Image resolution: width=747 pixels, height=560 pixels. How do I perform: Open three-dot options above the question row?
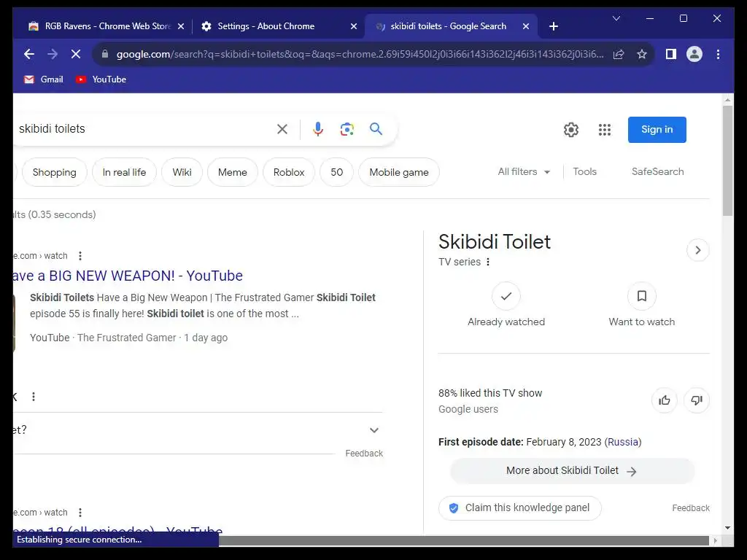(34, 397)
